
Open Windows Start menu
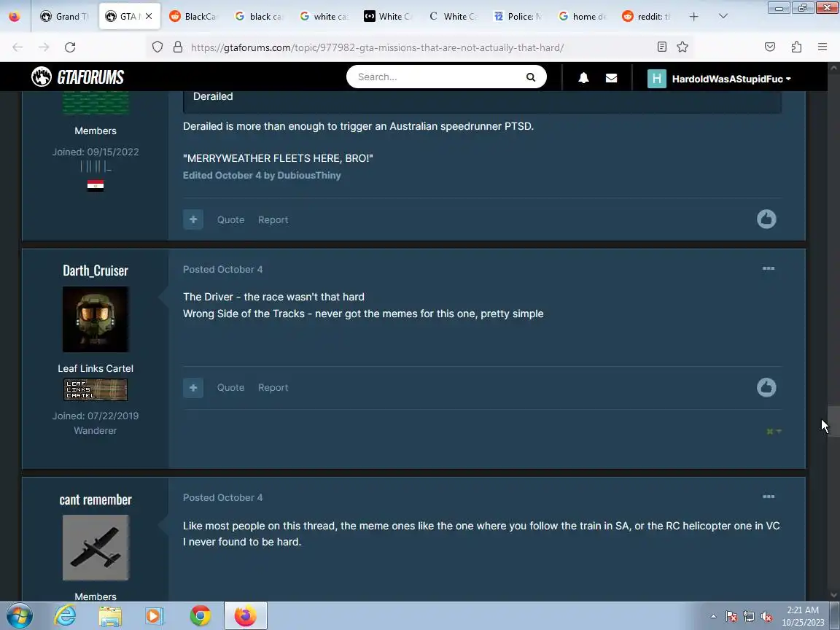pos(19,615)
